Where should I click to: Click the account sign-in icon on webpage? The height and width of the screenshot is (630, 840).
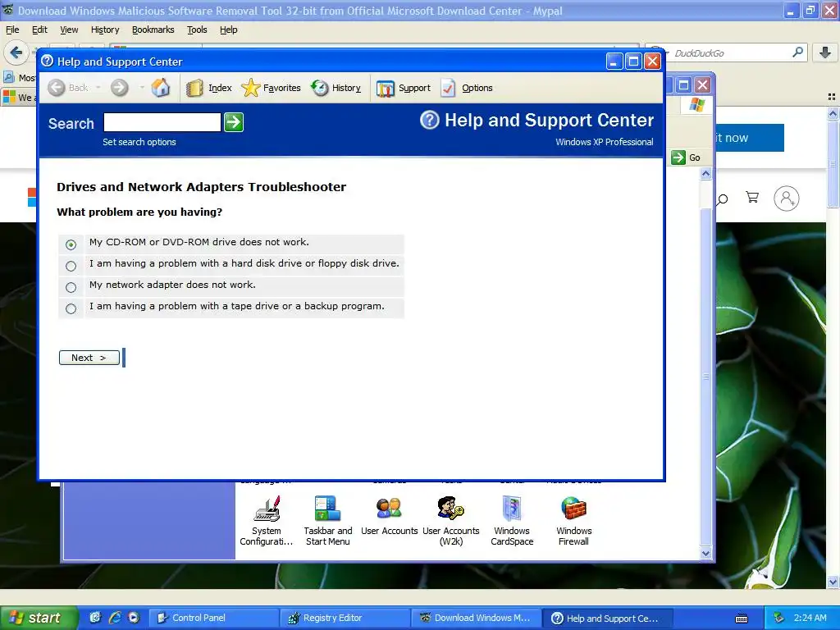coord(787,199)
